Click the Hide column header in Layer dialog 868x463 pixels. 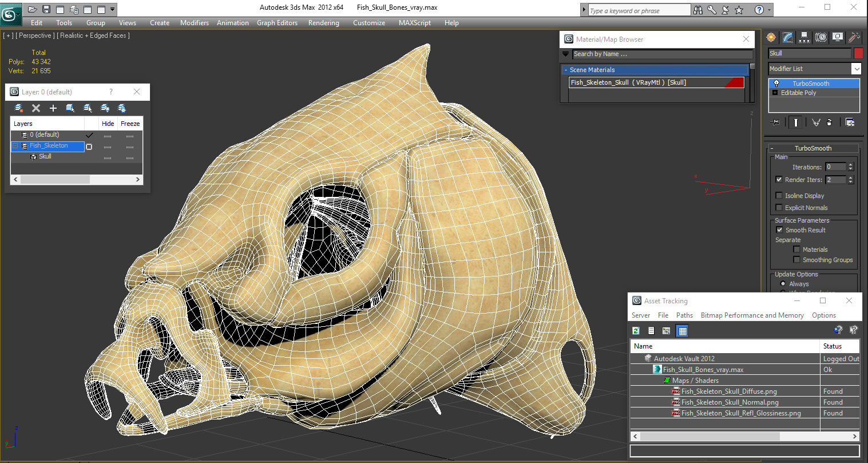tap(108, 124)
